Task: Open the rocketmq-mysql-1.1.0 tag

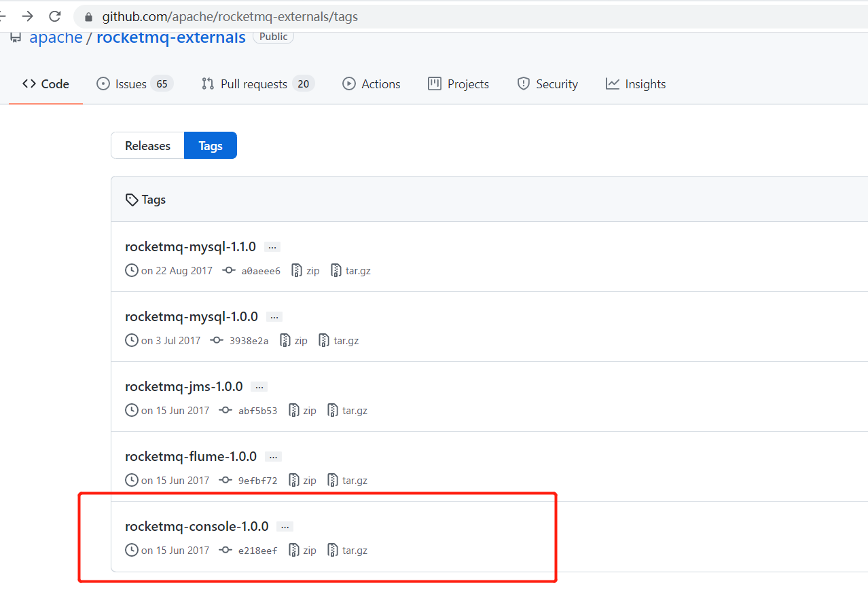Action: [x=190, y=246]
